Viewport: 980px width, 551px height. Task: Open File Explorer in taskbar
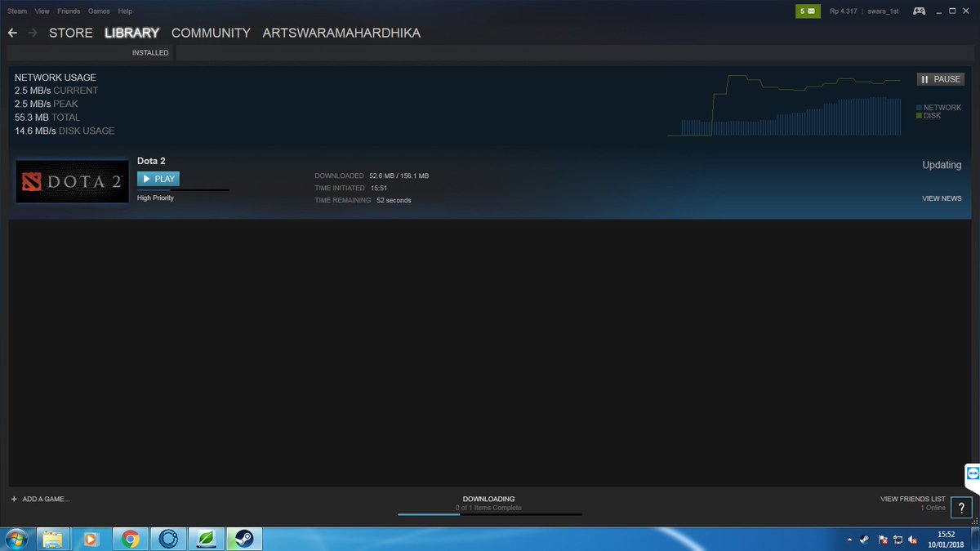52,539
